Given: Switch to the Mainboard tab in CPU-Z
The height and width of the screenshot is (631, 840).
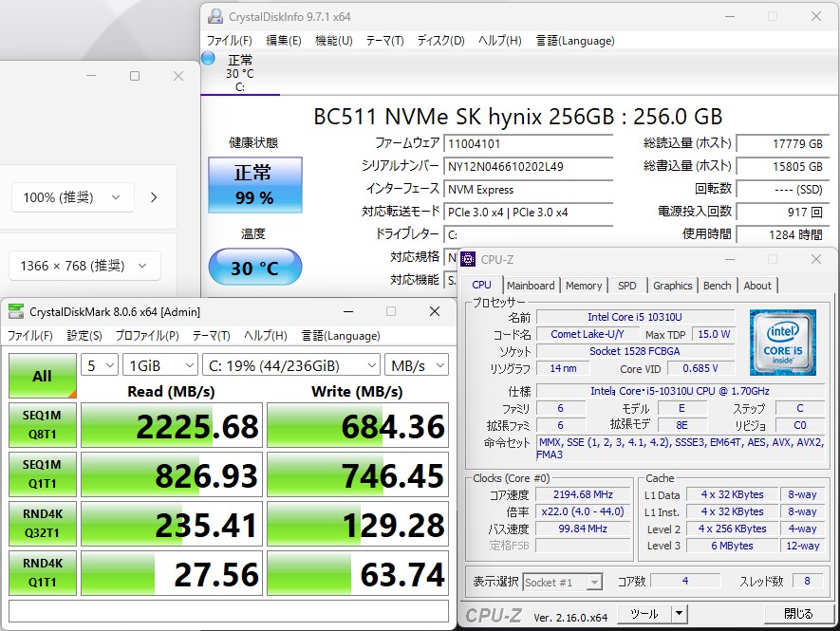Looking at the screenshot, I should [531, 286].
